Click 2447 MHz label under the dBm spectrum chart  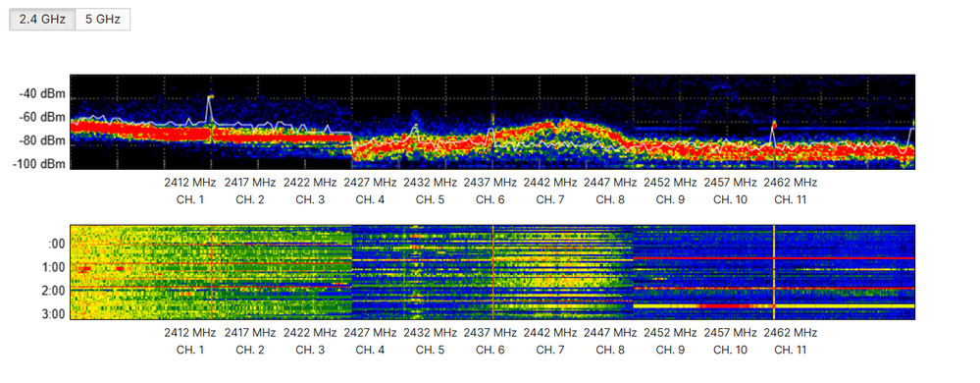(x=610, y=183)
